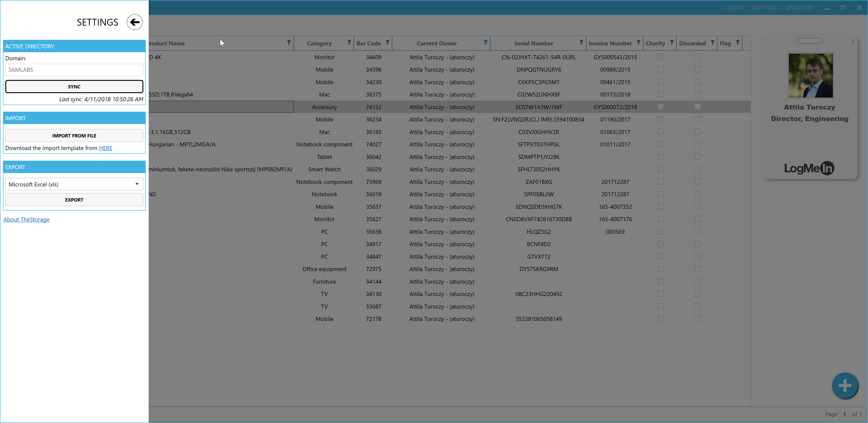
Task: Open the USERS menu item
Action: point(734,8)
